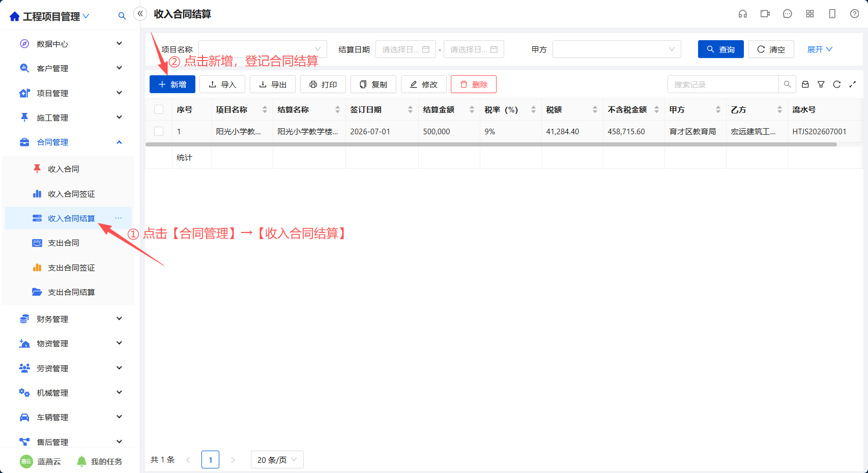Click the mobile device icon in the header

[832, 14]
